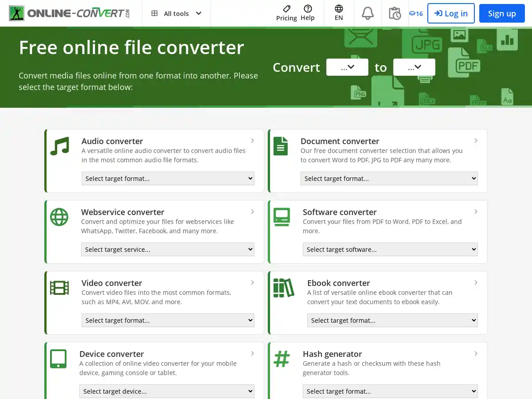Open the All tools menu

point(176,13)
